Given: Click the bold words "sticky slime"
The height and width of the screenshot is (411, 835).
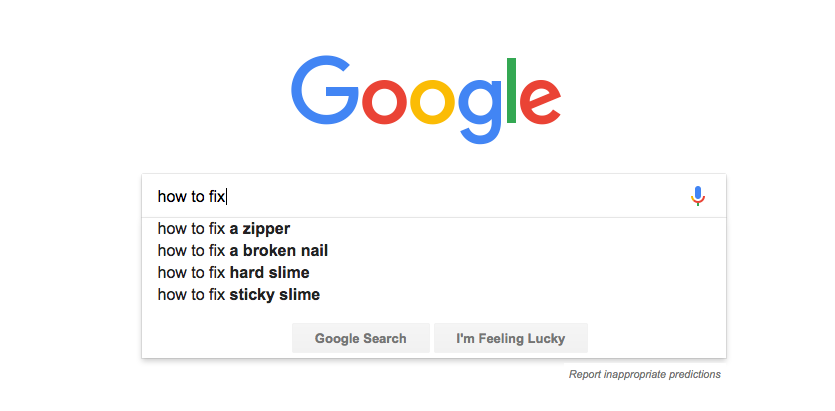Looking at the screenshot, I should pos(275,295).
